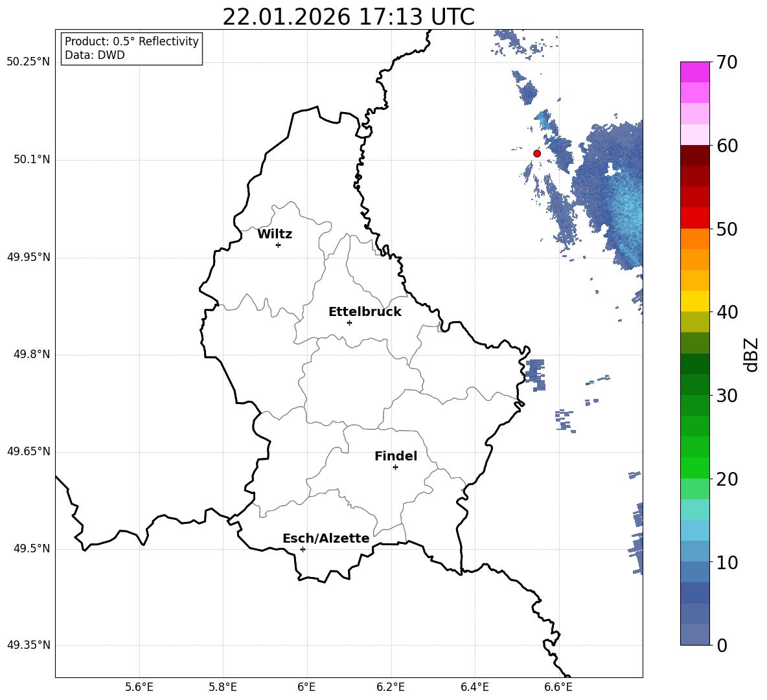Click the Ettelbruck station cross marker
The image size is (767, 700).
[x=349, y=322]
